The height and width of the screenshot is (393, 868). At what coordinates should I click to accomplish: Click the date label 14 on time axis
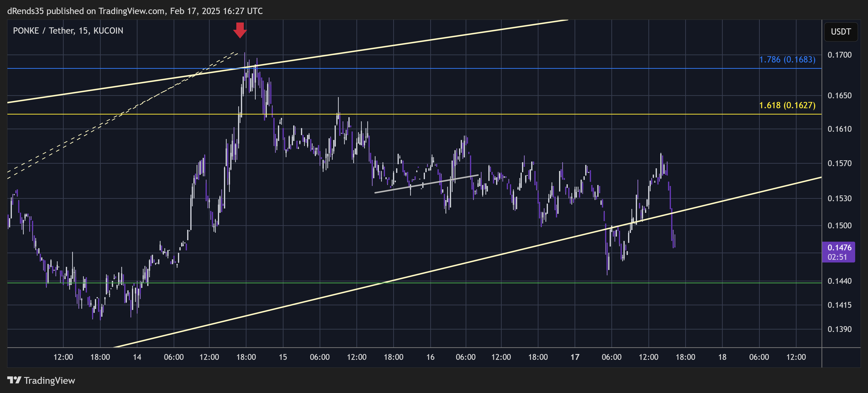pyautogui.click(x=137, y=357)
